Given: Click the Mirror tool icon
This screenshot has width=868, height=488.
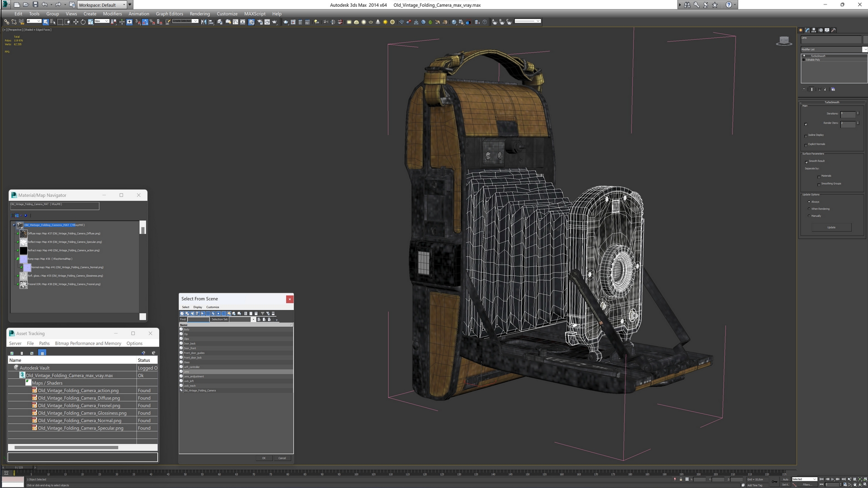Looking at the screenshot, I should pos(203,22).
